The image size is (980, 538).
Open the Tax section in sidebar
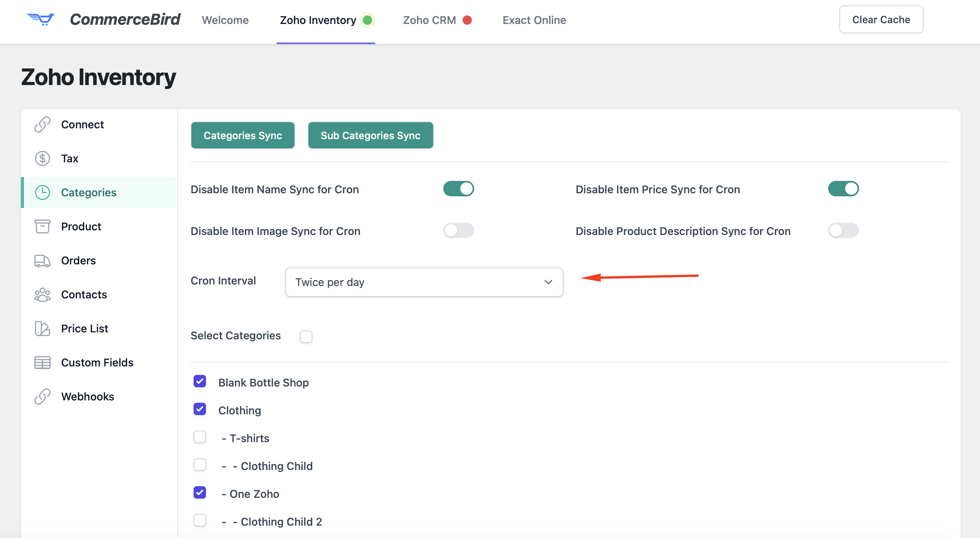[99, 158]
